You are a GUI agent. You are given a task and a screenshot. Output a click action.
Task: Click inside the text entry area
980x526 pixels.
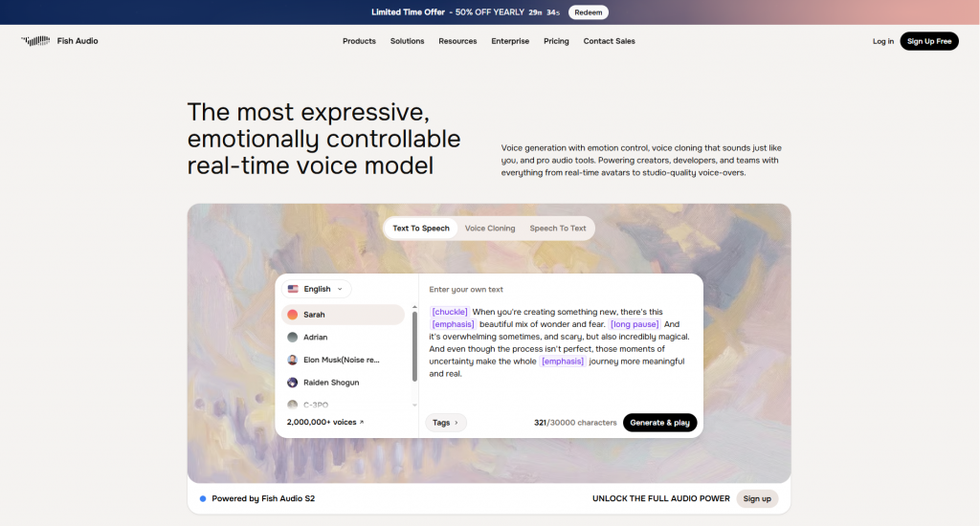pos(560,342)
